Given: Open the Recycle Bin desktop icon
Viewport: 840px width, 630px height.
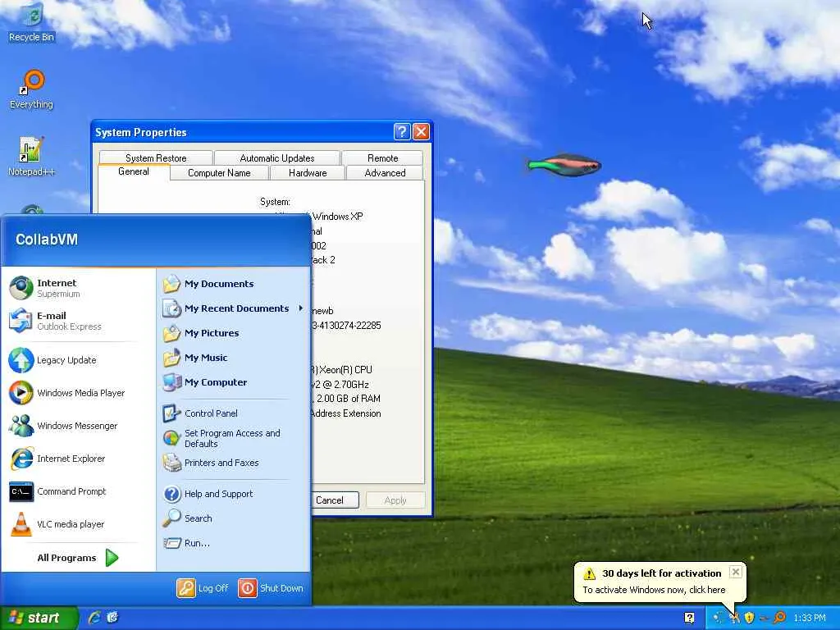Looking at the screenshot, I should [32, 22].
